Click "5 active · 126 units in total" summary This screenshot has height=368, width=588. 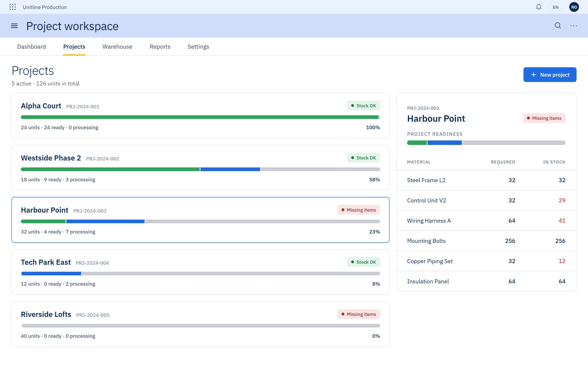(46, 83)
